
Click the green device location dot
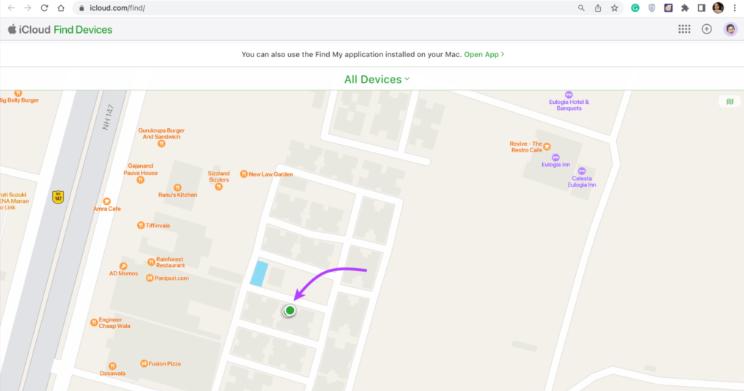click(289, 311)
